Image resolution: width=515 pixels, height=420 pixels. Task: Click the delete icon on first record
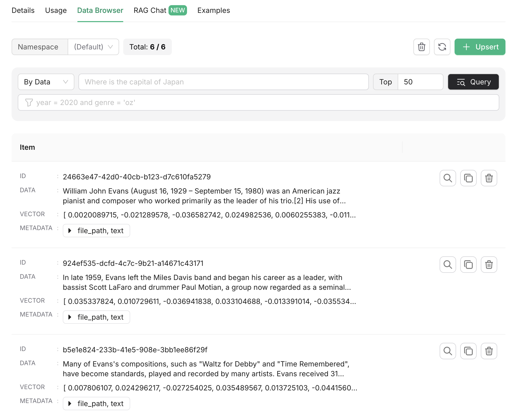pos(489,178)
